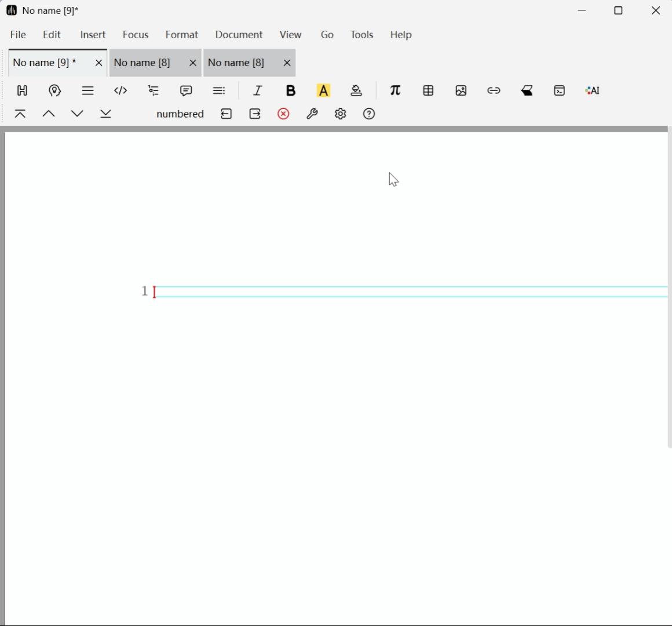
Task: Open the 'numbered' environment dropdown
Action: tap(180, 114)
